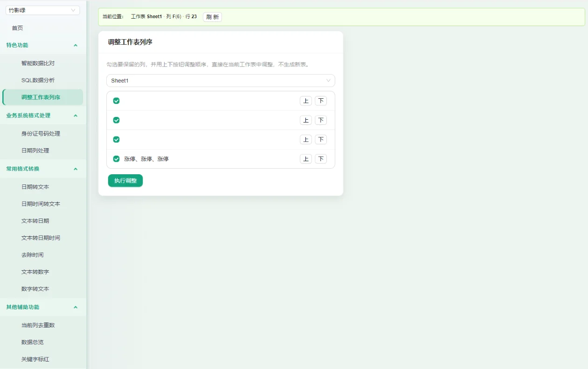Viewport: 588px width, 369px height.
Task: Move the 涨停、涨停、涨停 column up with 上
Action: tap(306, 159)
